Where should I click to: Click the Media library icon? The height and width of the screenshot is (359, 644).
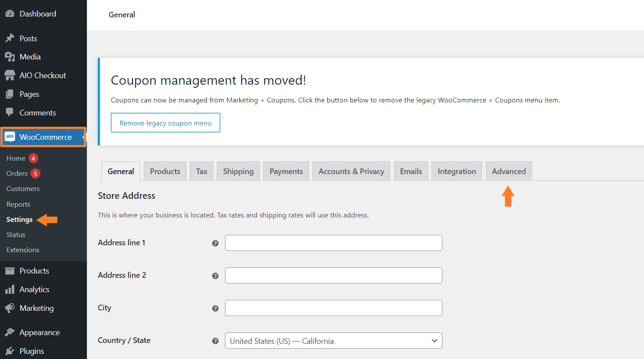click(10, 57)
